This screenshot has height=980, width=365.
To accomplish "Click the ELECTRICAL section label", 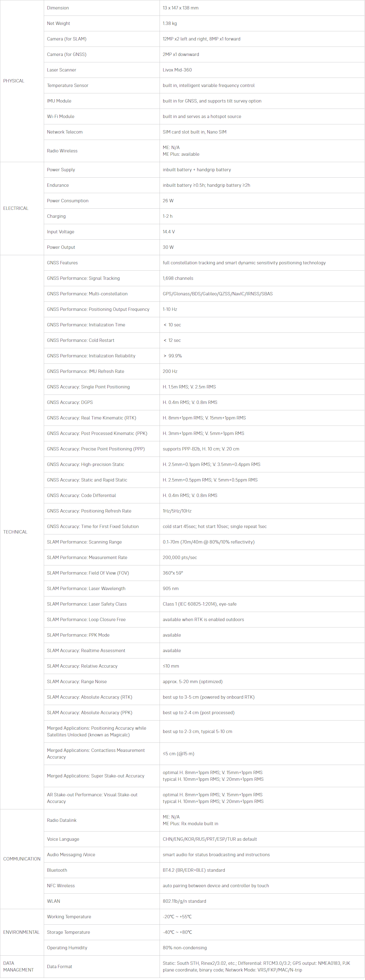I will tap(15, 208).
